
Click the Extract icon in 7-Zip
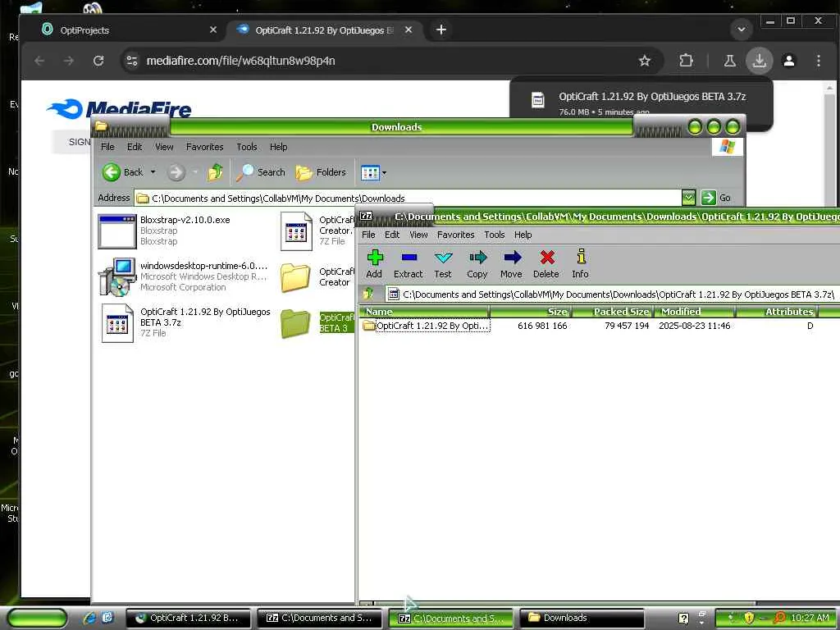409,264
